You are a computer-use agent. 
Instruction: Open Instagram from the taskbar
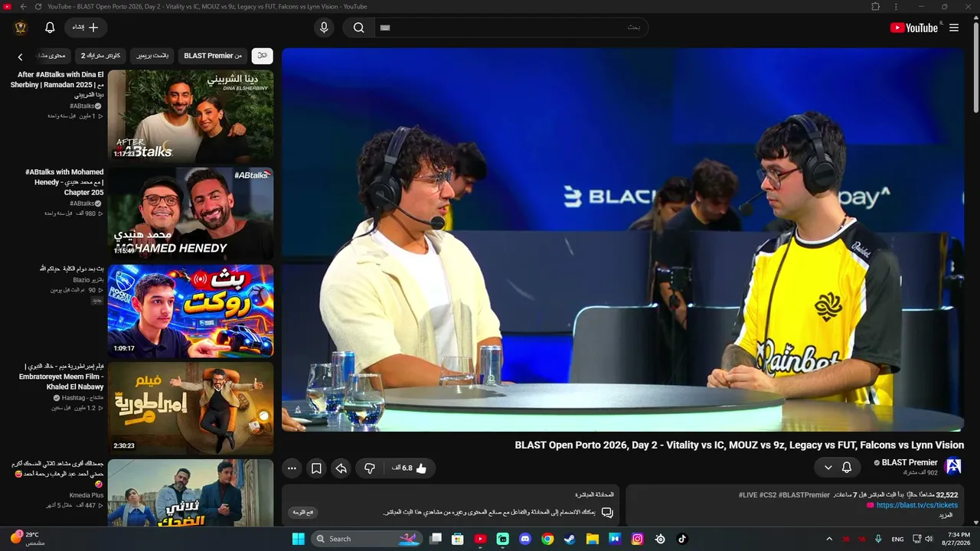tap(637, 539)
